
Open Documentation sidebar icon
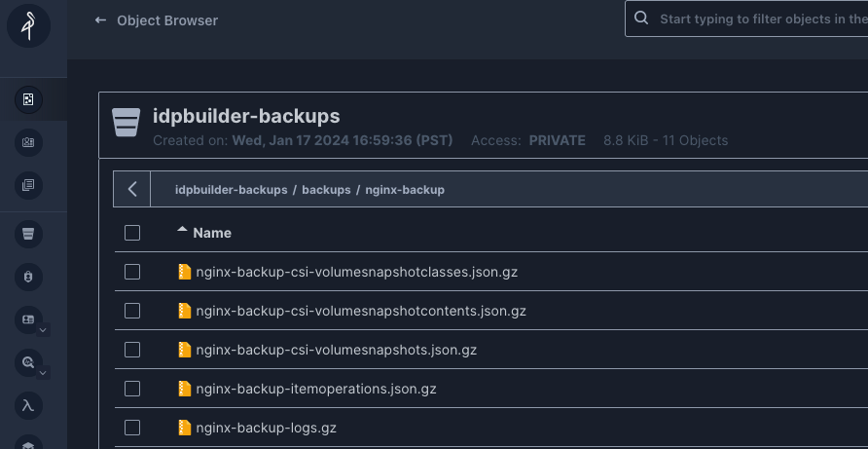click(28, 185)
